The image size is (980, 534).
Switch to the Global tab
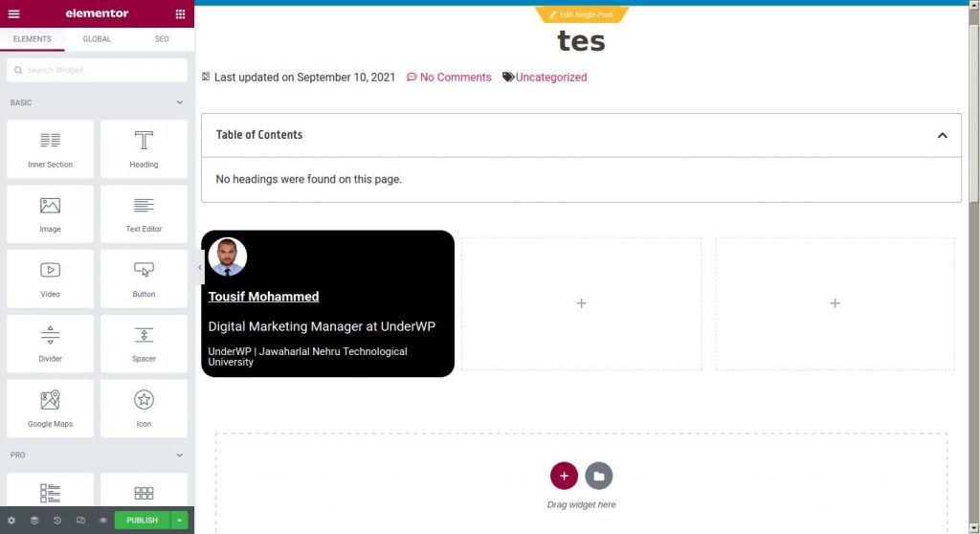click(97, 39)
